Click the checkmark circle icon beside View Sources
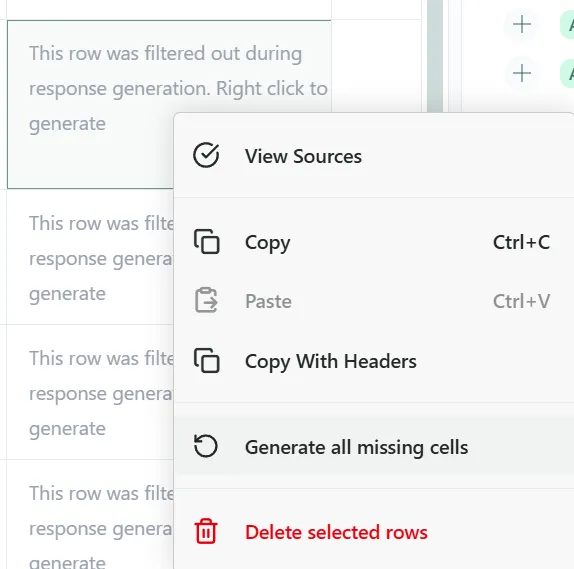Image resolution: width=574 pixels, height=569 pixels. tap(206, 155)
